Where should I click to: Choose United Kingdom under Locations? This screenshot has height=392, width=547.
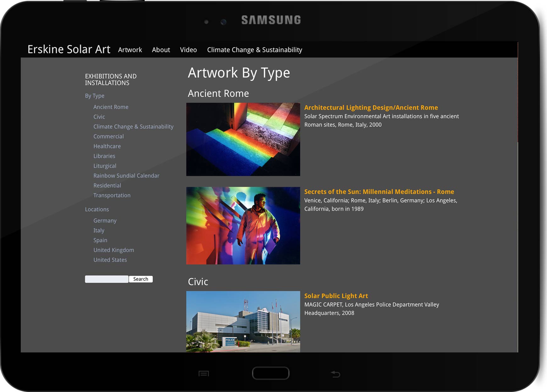113,250
